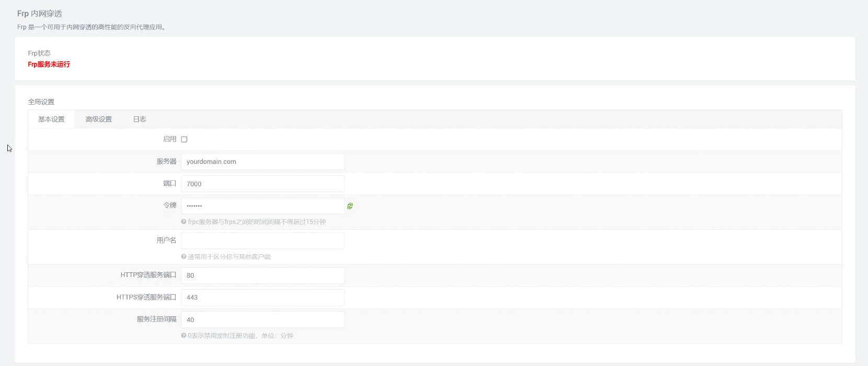Click the 启用 label
This screenshot has width=868, height=366.
[169, 139]
